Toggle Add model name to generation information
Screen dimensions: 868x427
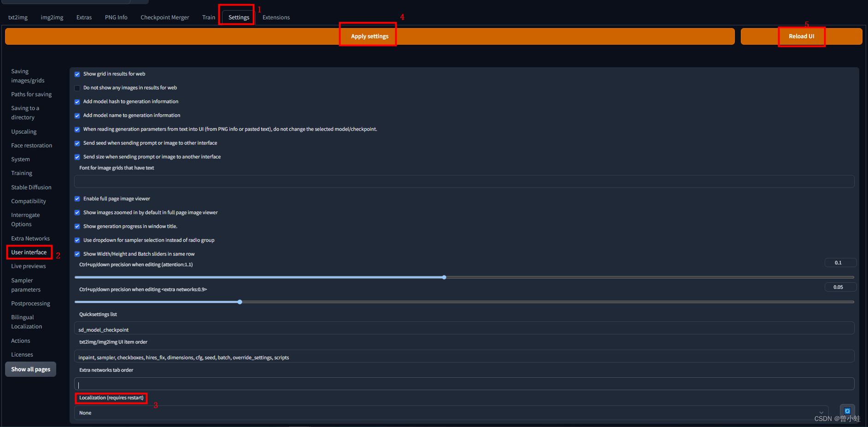point(77,116)
